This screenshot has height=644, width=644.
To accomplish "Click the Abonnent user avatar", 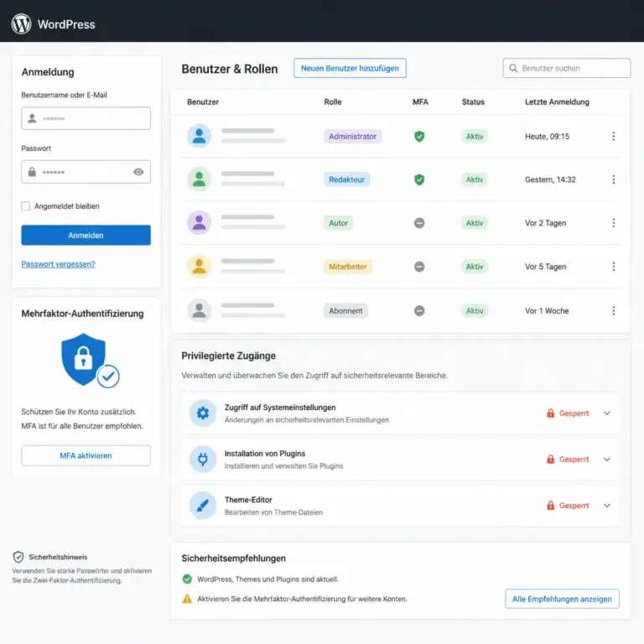I will pyautogui.click(x=200, y=310).
